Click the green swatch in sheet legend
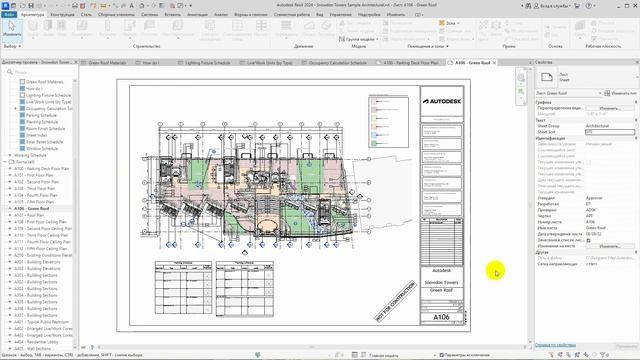 373,143
